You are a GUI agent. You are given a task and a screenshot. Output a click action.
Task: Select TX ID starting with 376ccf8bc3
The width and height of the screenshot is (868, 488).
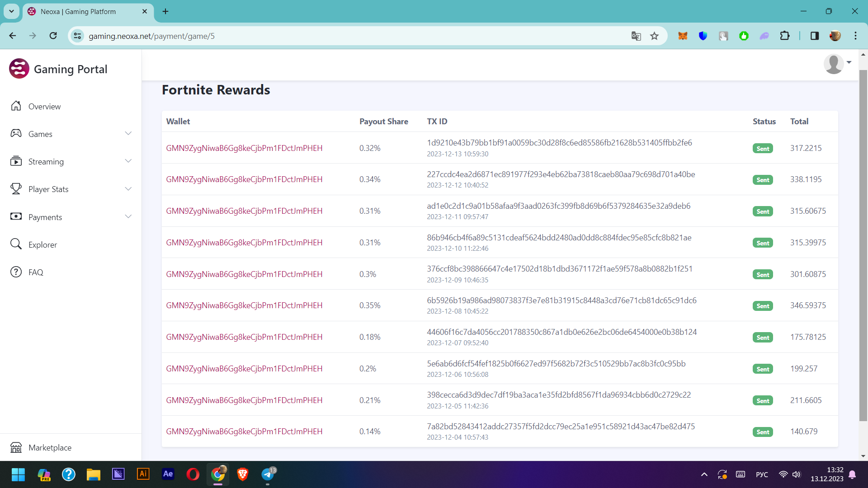click(x=560, y=269)
